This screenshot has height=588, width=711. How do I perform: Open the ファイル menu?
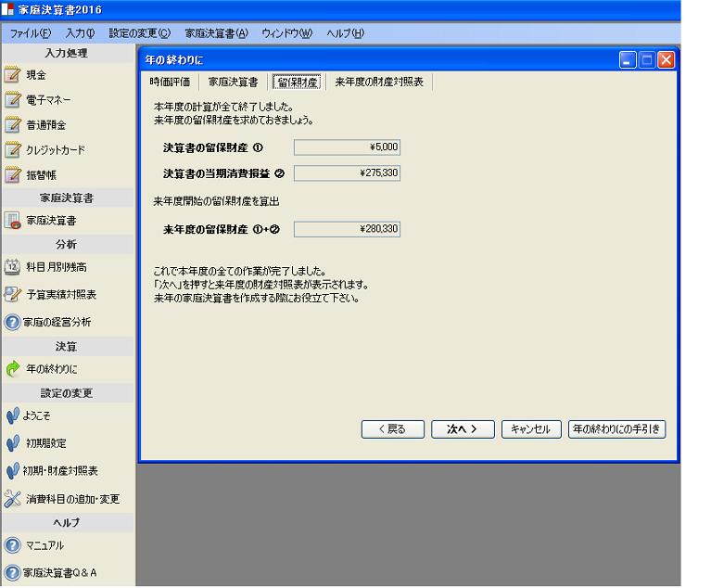point(31,33)
